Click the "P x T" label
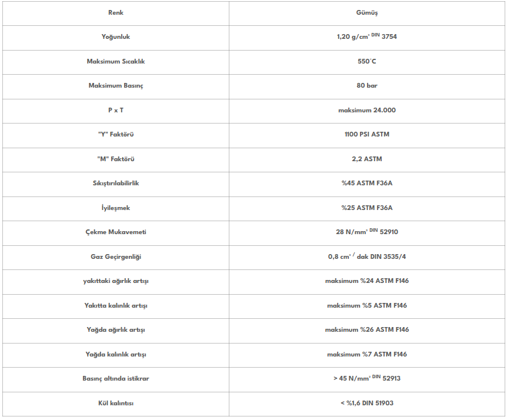507x420 pixels. [x=116, y=110]
